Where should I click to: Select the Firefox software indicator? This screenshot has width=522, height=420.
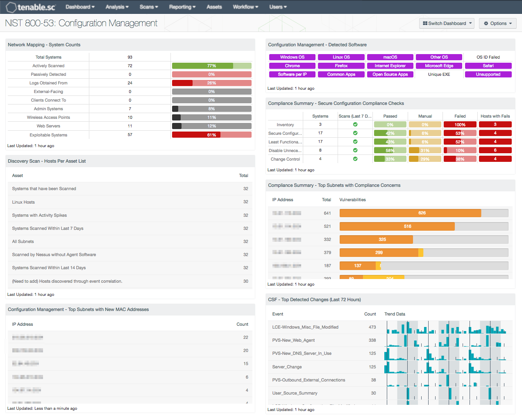[x=341, y=66]
